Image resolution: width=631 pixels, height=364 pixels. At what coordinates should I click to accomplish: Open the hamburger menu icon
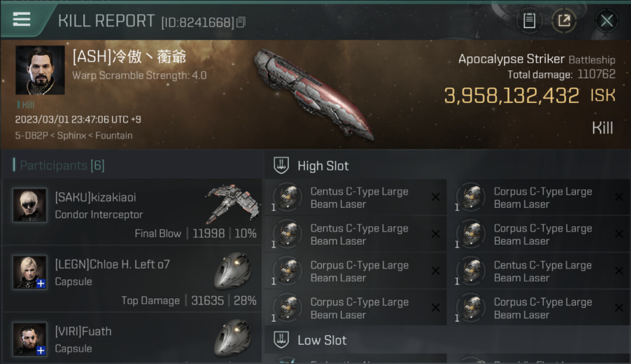tap(21, 19)
